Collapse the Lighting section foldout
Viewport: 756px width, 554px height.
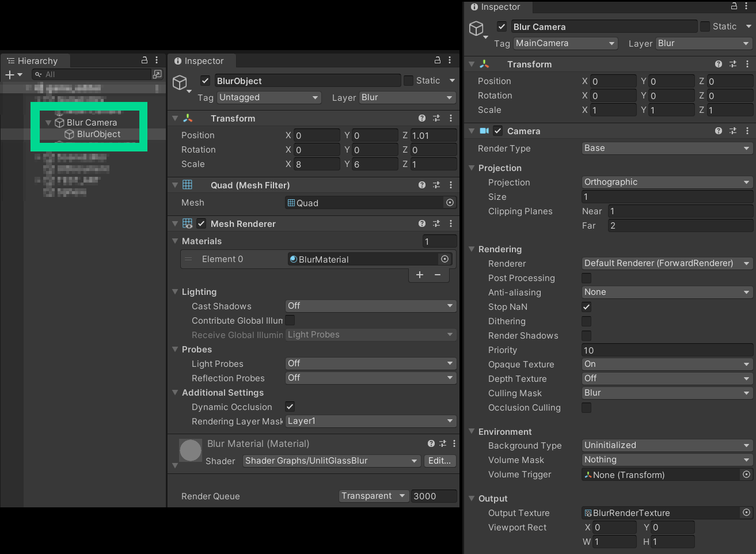click(x=175, y=291)
